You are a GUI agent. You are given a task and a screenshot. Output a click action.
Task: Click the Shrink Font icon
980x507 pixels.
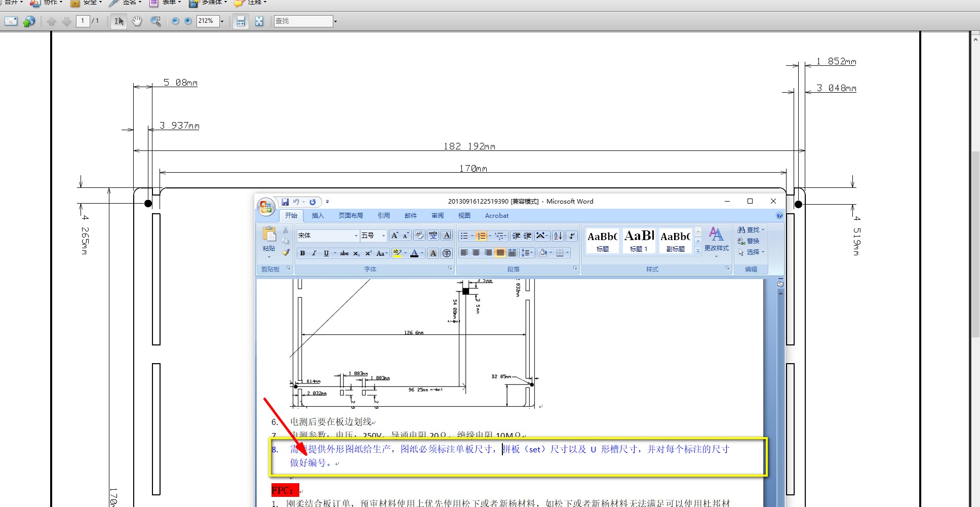[406, 236]
